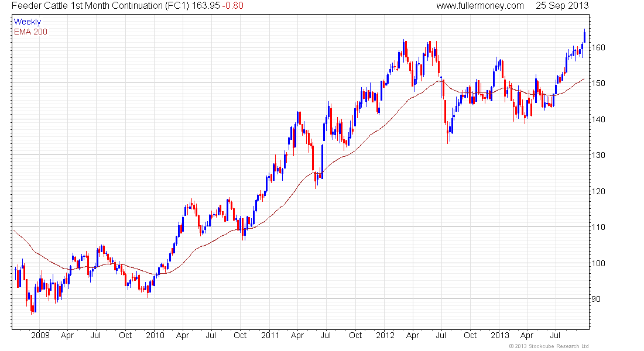Click the 2011 year label on time axis

270,335
